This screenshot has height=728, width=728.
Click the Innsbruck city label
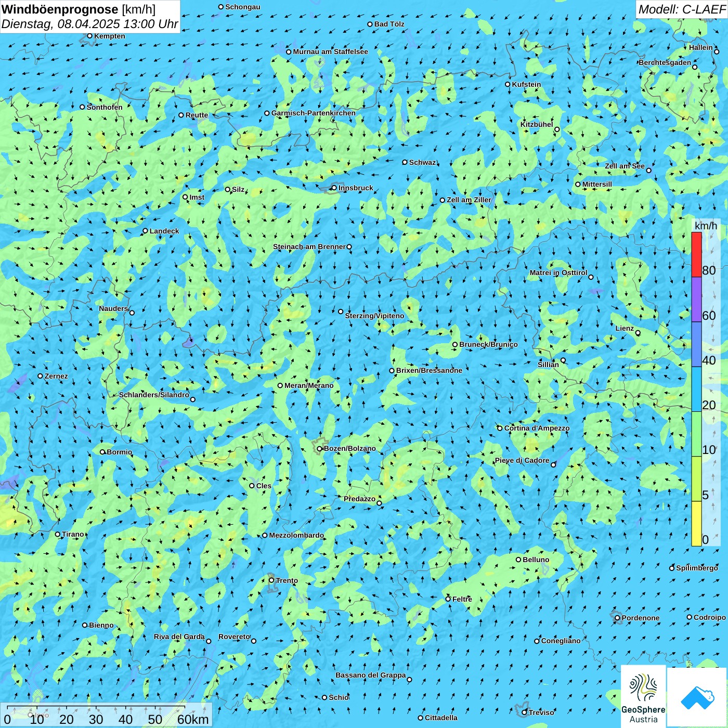tap(356, 188)
